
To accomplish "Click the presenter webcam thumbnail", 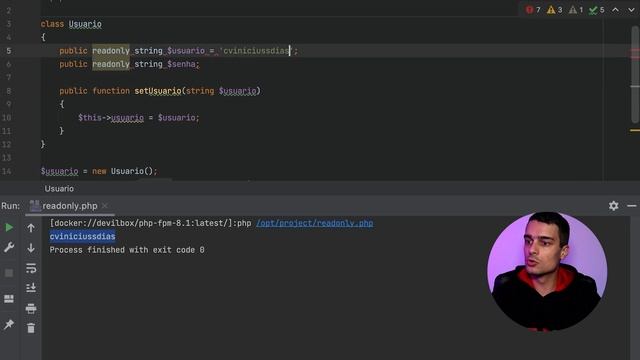I will [x=547, y=271].
